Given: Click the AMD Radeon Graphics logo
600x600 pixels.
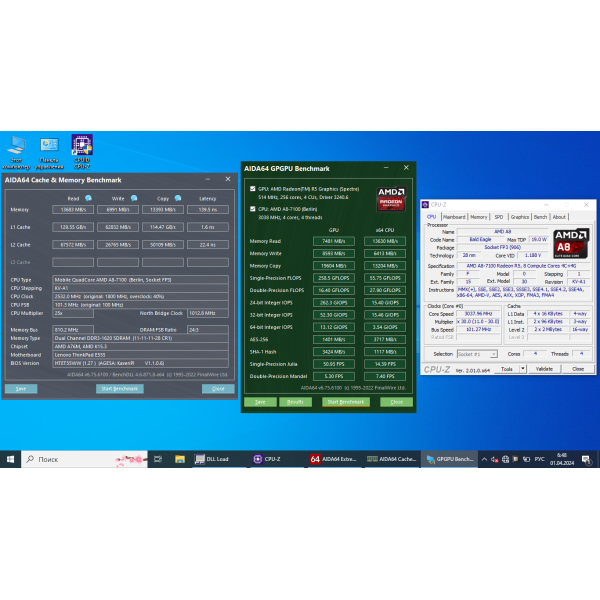Looking at the screenshot, I should tap(391, 199).
